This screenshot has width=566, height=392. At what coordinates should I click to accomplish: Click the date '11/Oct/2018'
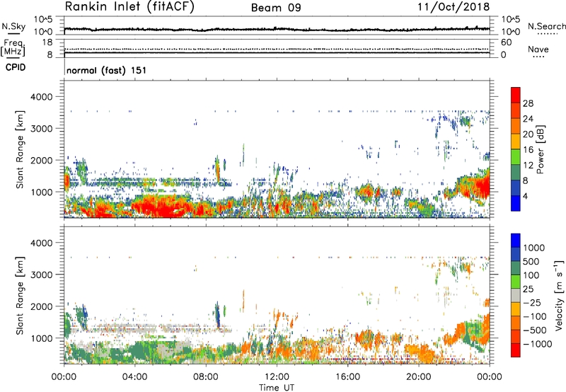coord(454,7)
